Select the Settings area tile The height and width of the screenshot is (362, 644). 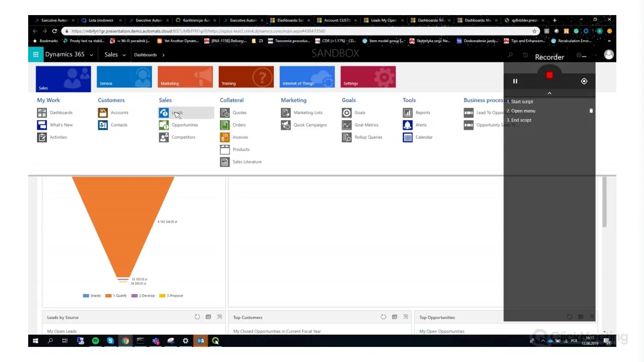click(368, 77)
